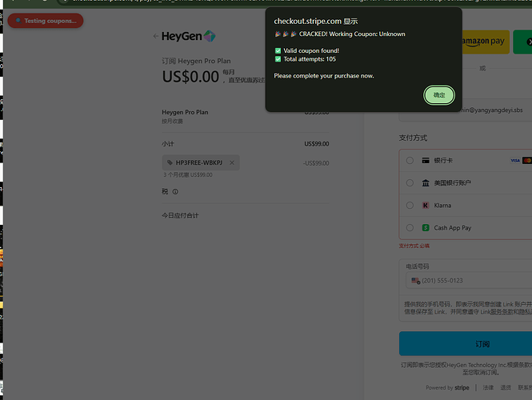Click the 订阅 subscribe button
This screenshot has width=532, height=400.
(466, 344)
